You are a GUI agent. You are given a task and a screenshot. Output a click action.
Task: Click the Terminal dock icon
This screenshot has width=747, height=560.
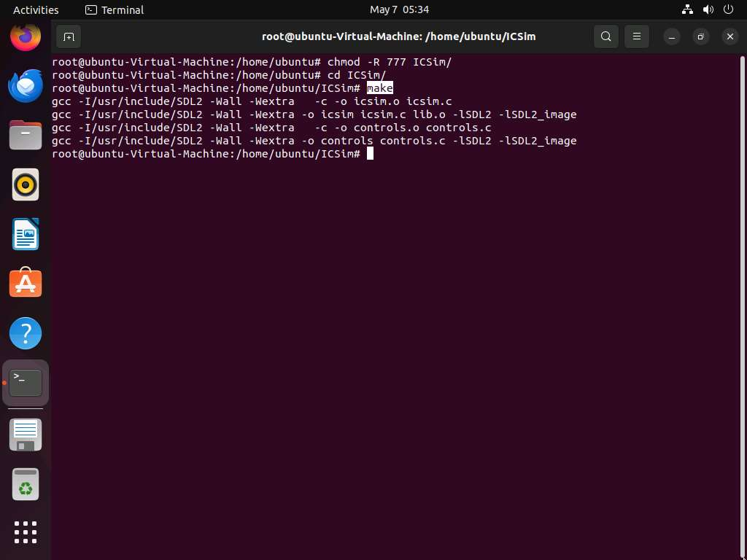pos(26,383)
